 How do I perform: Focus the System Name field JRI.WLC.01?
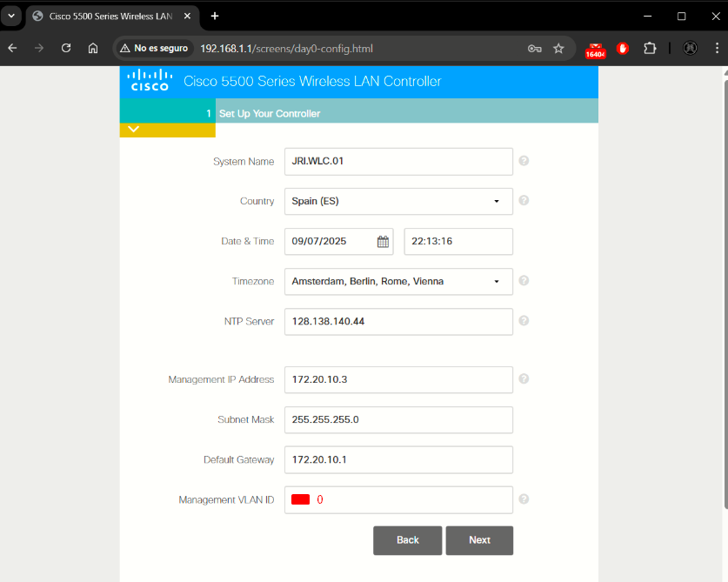398,161
